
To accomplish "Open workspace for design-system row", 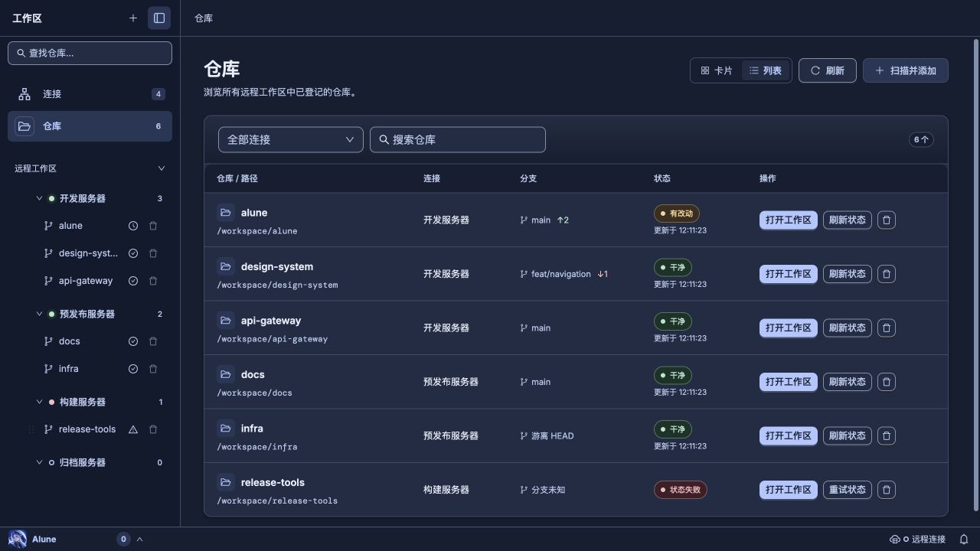I will point(789,274).
